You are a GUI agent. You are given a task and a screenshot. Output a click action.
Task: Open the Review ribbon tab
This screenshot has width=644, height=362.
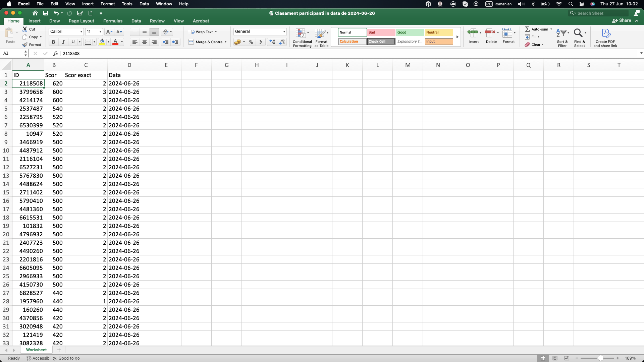[157, 21]
